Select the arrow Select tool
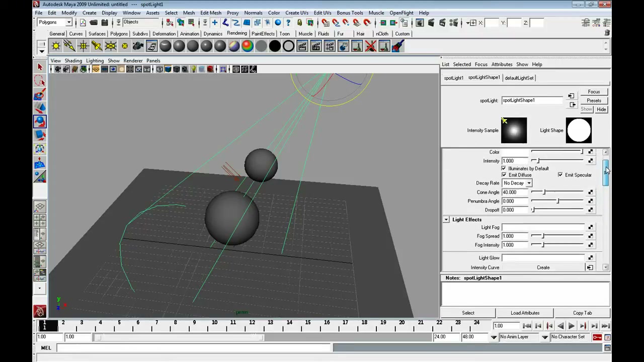 click(40, 67)
